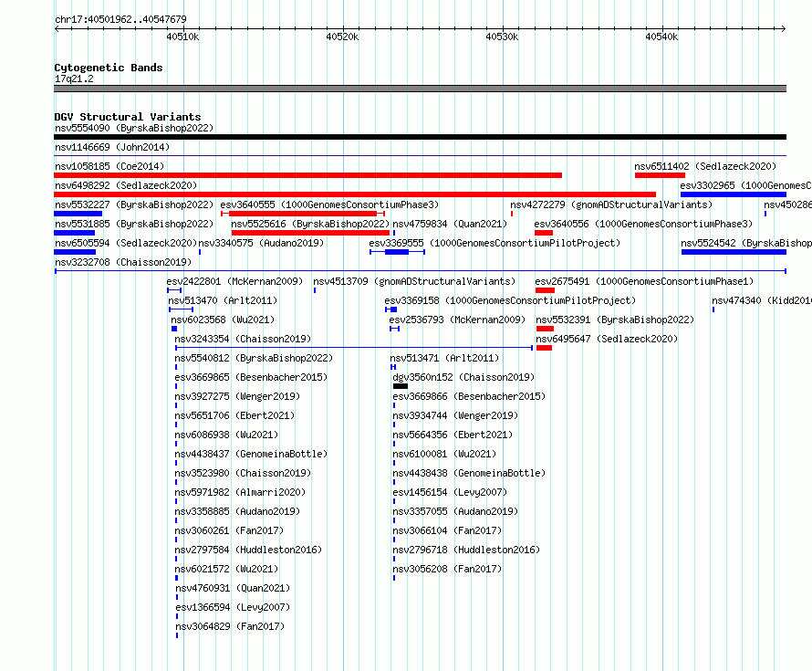
Task: Select the esv3302965 blue variant bar
Action: pyautogui.click(x=734, y=194)
